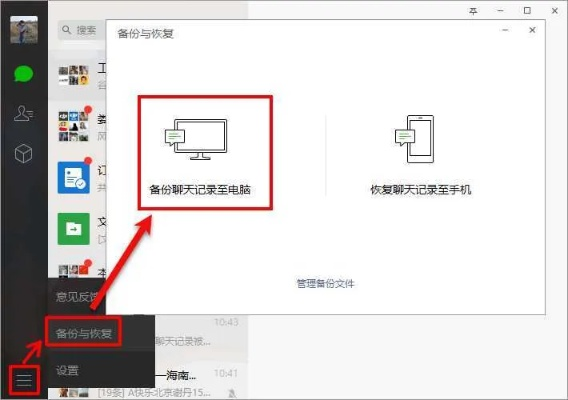Open the file transfer green folder chat
568x400 pixels.
click(x=74, y=229)
